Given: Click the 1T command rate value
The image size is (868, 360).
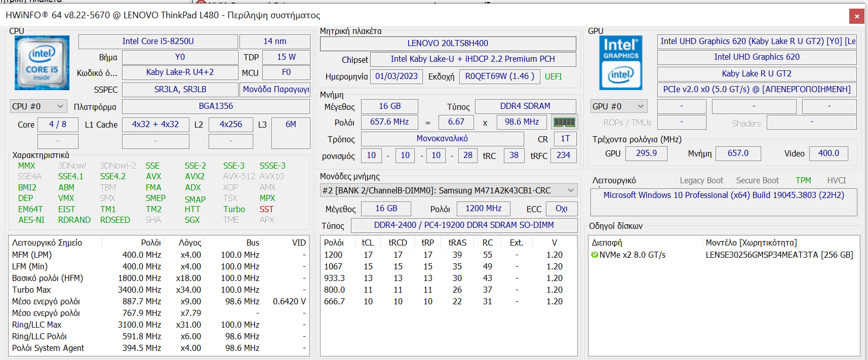Looking at the screenshot, I should [566, 139].
